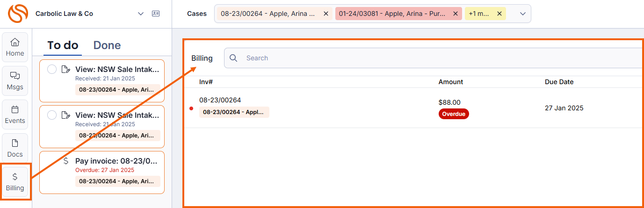This screenshot has width=644, height=208.
Task: Click the Overdue badge on the invoice
Action: pyautogui.click(x=453, y=114)
